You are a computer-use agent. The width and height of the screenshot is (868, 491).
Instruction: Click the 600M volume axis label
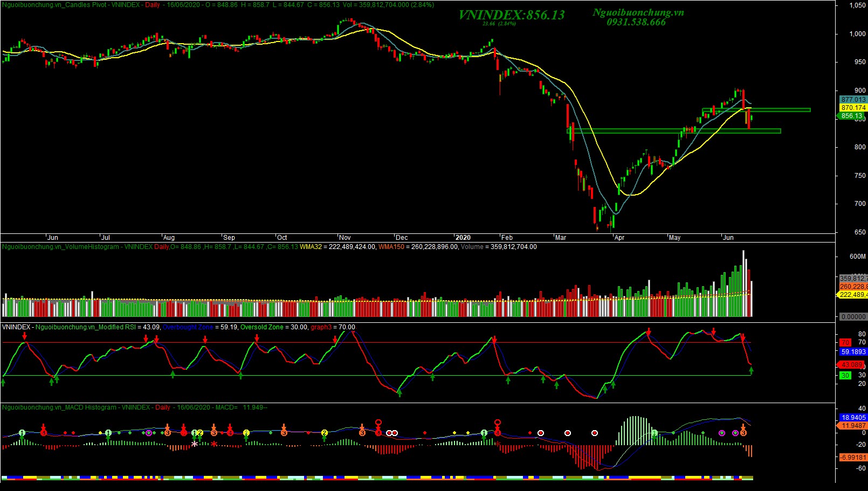pyautogui.click(x=858, y=257)
